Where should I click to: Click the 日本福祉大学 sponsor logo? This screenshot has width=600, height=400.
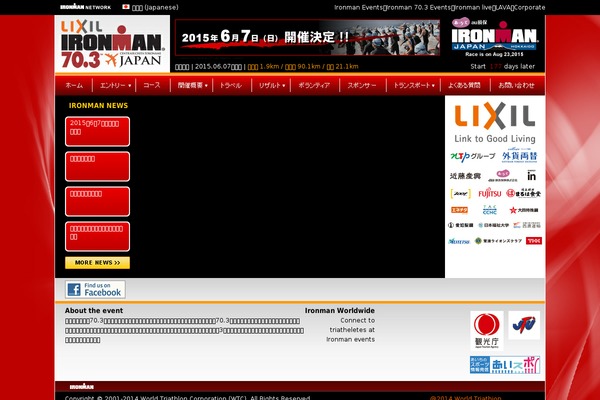click(x=493, y=225)
